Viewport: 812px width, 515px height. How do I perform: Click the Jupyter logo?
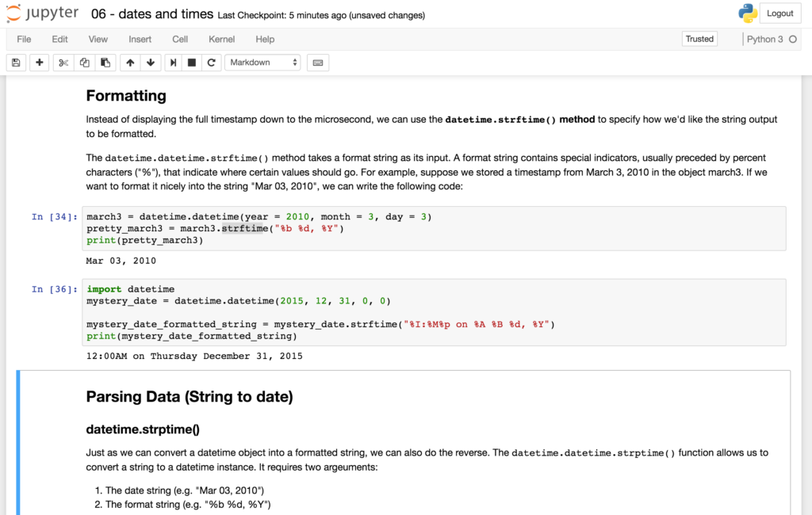click(x=43, y=13)
